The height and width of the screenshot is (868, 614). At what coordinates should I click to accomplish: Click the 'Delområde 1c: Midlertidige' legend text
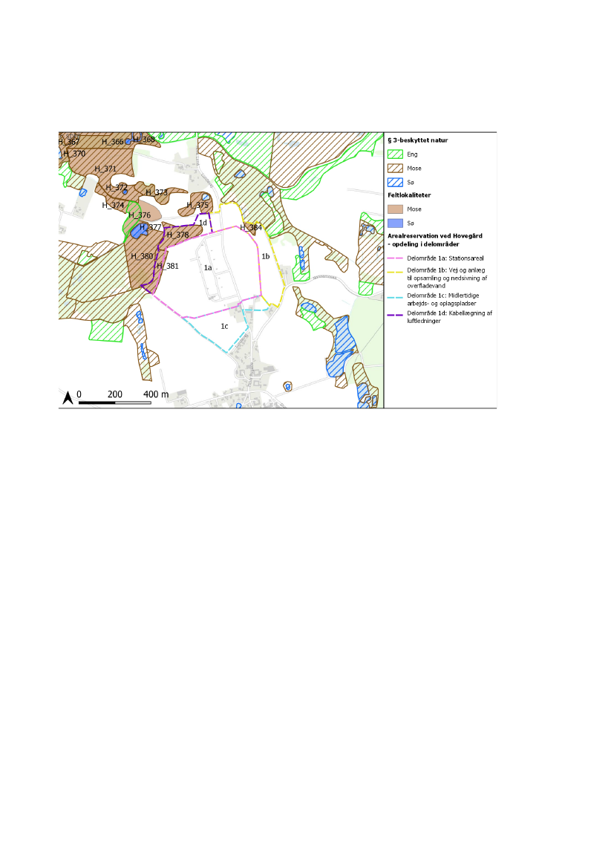[x=443, y=296]
